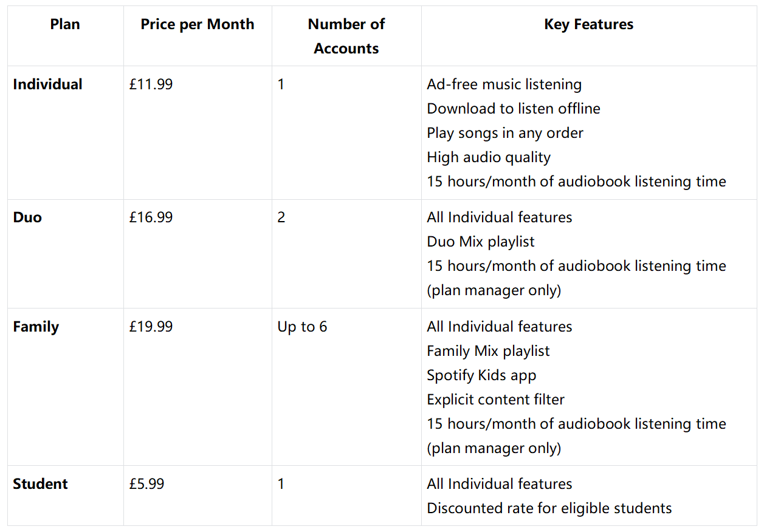Select the Individual plan name cell
This screenshot has height=532, width=764.
pyautogui.click(x=48, y=84)
